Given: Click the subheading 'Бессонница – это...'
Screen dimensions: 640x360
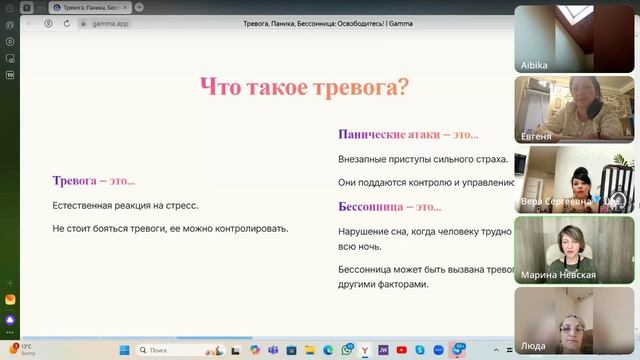Looking at the screenshot, I should (x=390, y=207).
